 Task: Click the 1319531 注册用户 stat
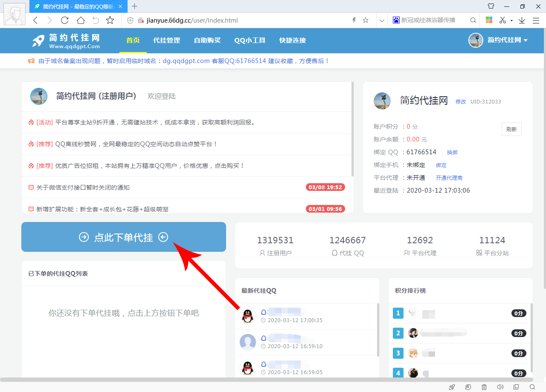click(x=275, y=246)
